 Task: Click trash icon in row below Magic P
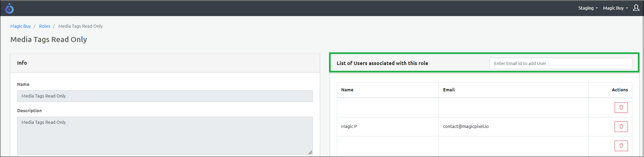pos(621,146)
